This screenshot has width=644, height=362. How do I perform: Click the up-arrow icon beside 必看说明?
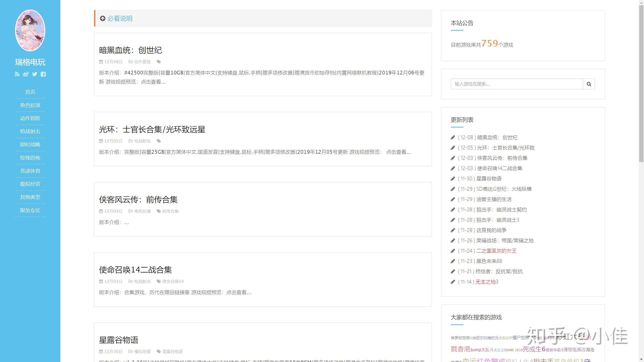pyautogui.click(x=103, y=18)
